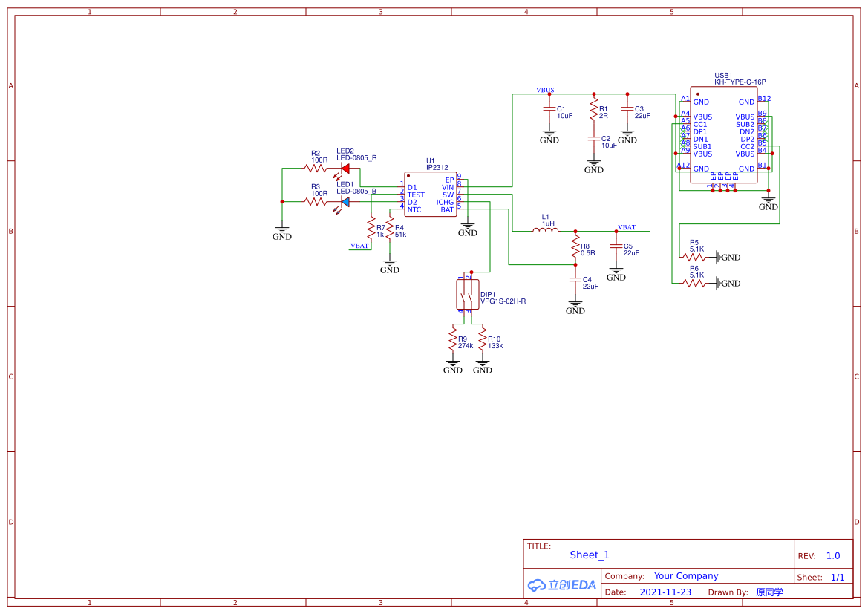Select the red LED2 diode symbol
This screenshot has height=614, width=868.
(x=345, y=169)
